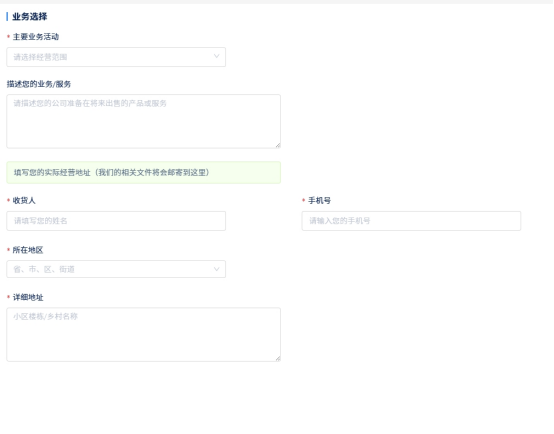The image size is (554, 434).
Task: Focus the 详细地址 address textarea
Action: [x=143, y=334]
